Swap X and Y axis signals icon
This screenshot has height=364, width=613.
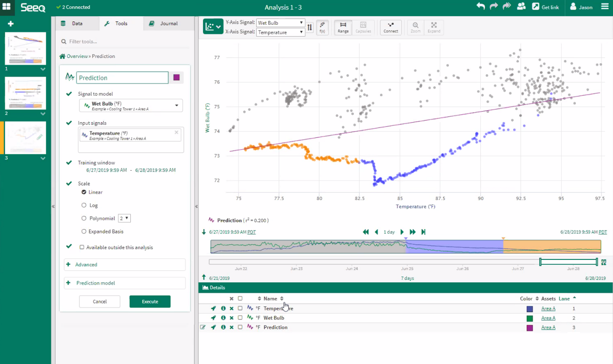(310, 28)
